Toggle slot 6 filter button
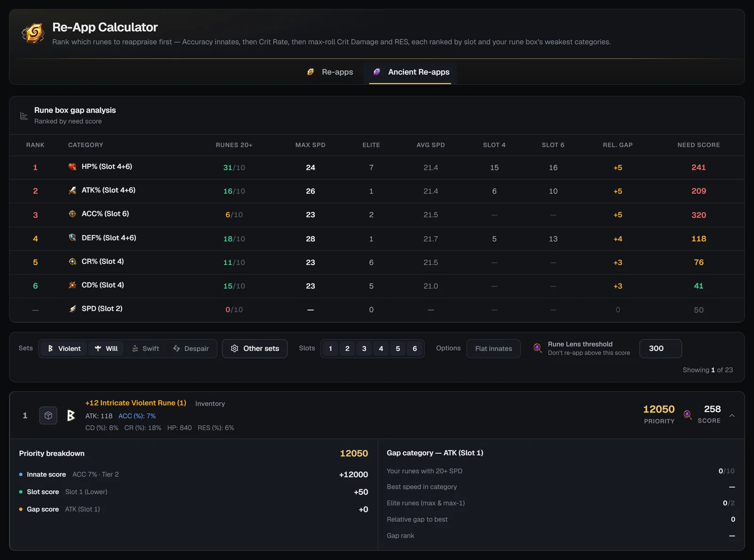This screenshot has height=560, width=754. point(415,349)
